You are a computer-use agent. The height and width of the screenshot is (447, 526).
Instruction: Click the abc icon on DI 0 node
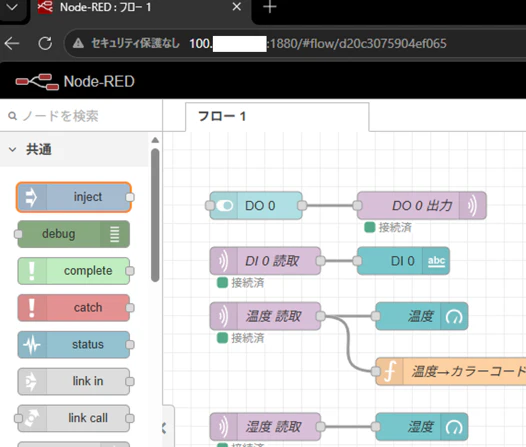point(436,261)
